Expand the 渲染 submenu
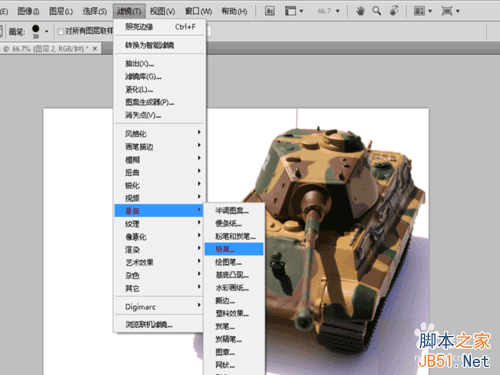This screenshot has height=375, width=500. (159, 250)
